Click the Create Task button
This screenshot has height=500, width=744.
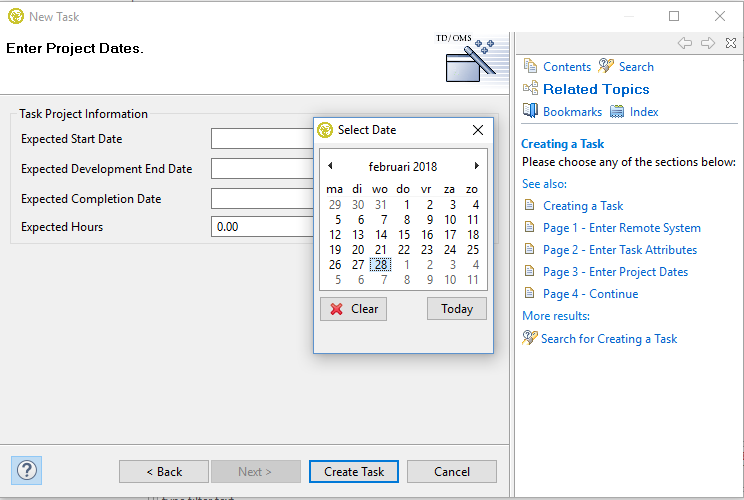pos(354,472)
